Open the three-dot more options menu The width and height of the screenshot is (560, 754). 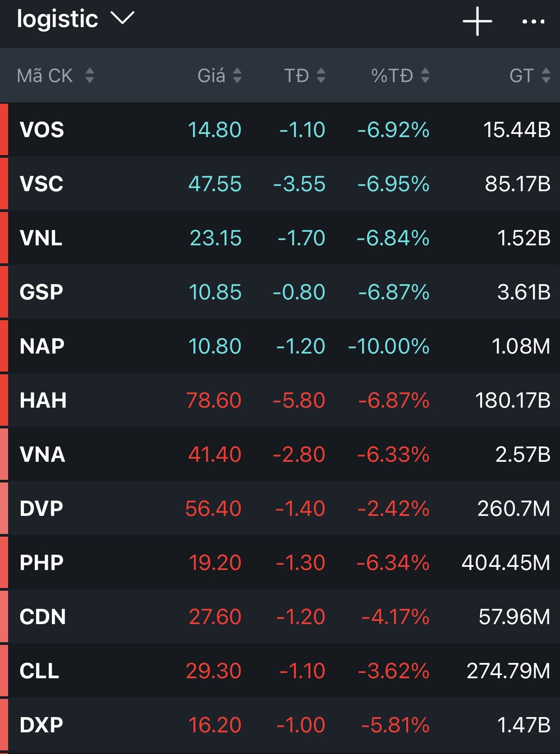click(x=533, y=21)
